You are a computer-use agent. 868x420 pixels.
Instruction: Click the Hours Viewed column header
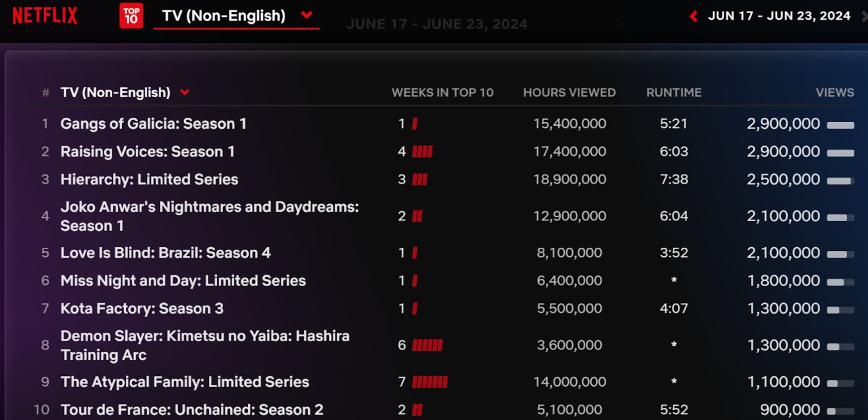pos(569,92)
